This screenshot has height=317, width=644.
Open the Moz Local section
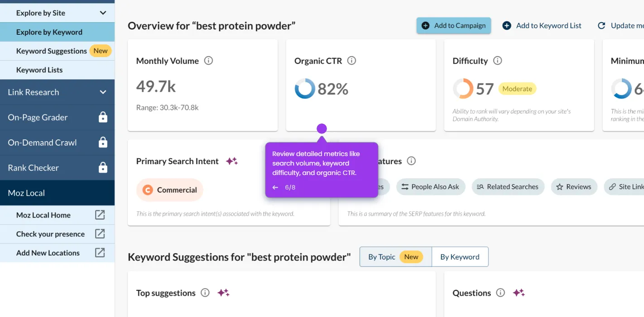pyautogui.click(x=57, y=193)
